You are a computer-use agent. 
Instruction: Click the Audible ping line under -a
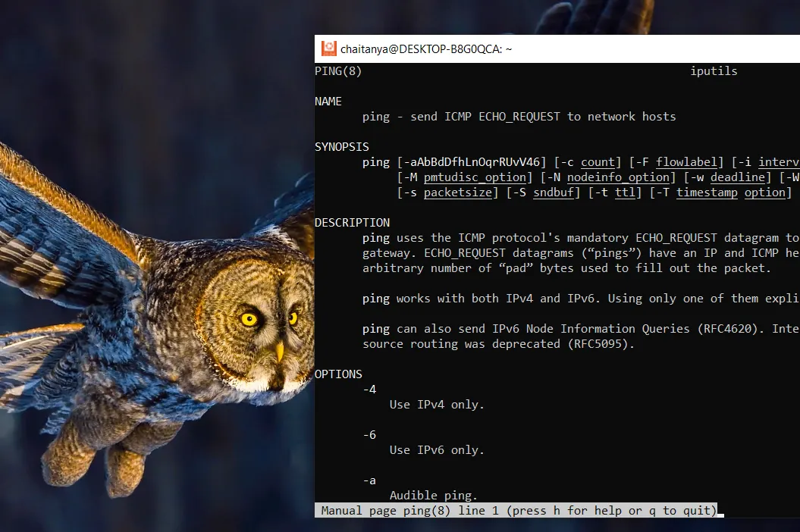click(432, 495)
